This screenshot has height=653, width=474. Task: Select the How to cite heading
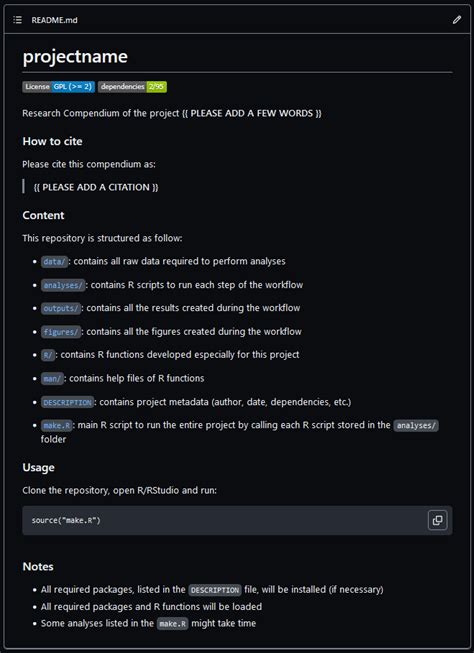[52, 141]
